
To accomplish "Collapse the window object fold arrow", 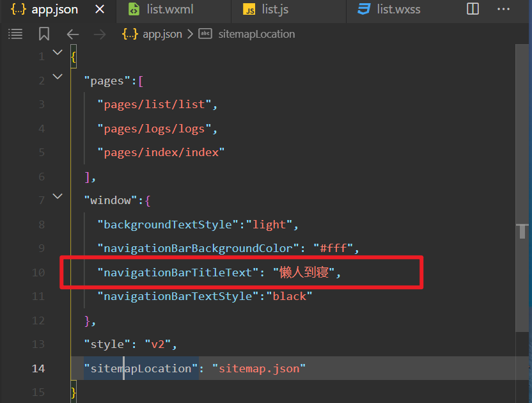I will coord(58,196).
